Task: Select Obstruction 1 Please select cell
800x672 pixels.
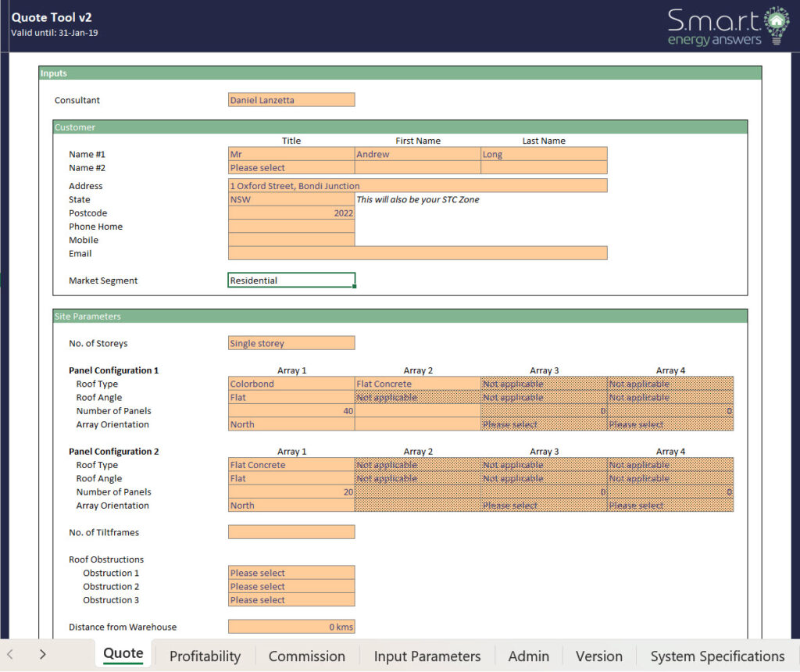Action: (x=291, y=573)
